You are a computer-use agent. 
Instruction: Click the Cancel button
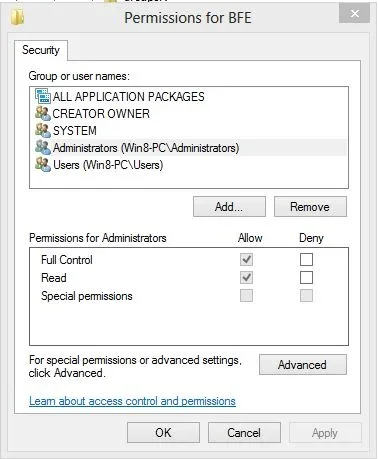[x=244, y=433]
